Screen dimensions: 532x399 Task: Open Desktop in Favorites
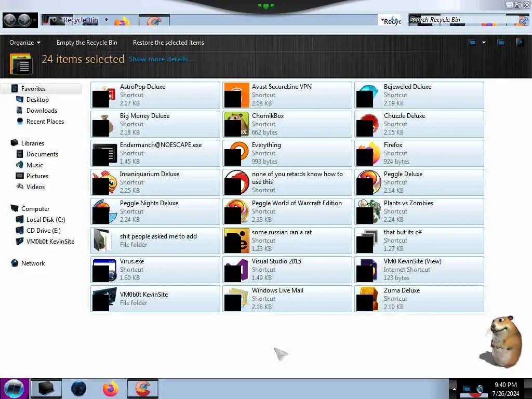point(37,99)
